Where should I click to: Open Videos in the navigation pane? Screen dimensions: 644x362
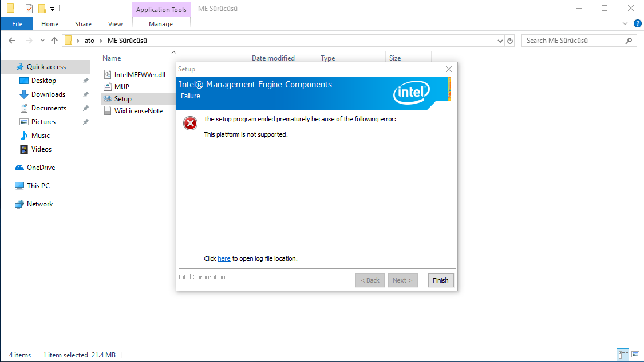(41, 149)
